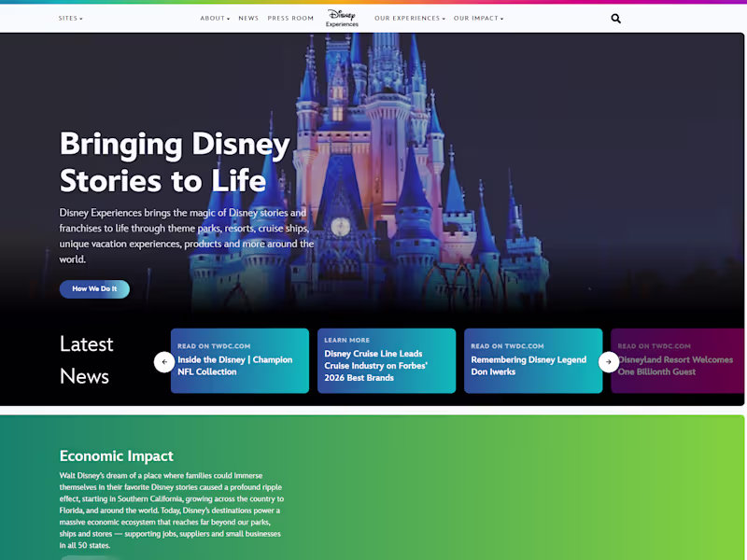The width and height of the screenshot is (747, 560).
Task: Open Disneyland Resort Welcomes One Billionth Guest card
Action: (x=678, y=361)
